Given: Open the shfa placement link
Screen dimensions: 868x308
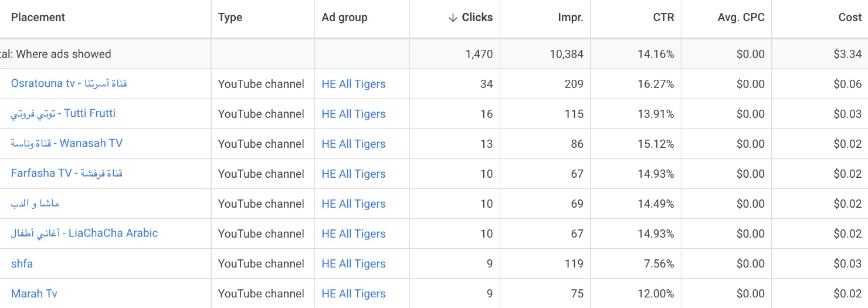Looking at the screenshot, I should (22, 263).
